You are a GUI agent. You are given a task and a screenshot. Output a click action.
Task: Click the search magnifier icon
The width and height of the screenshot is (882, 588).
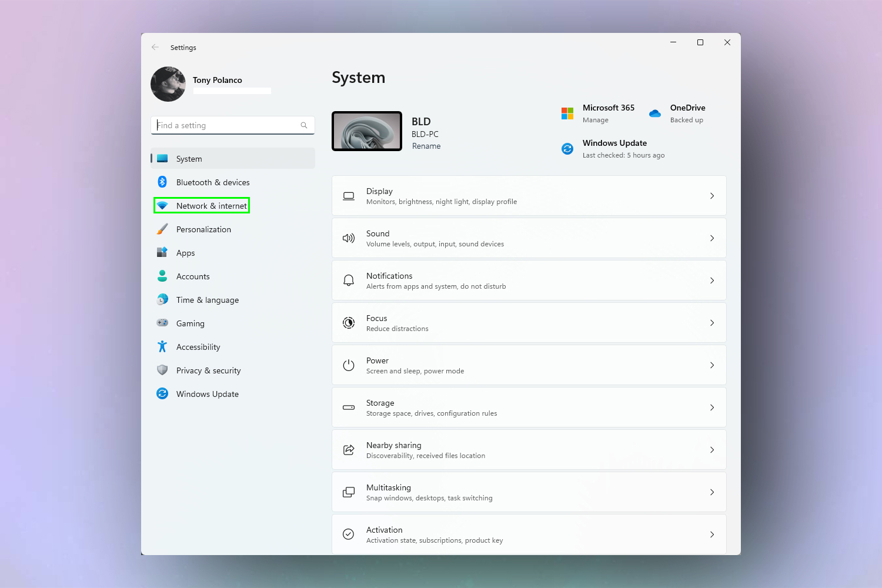(x=304, y=125)
